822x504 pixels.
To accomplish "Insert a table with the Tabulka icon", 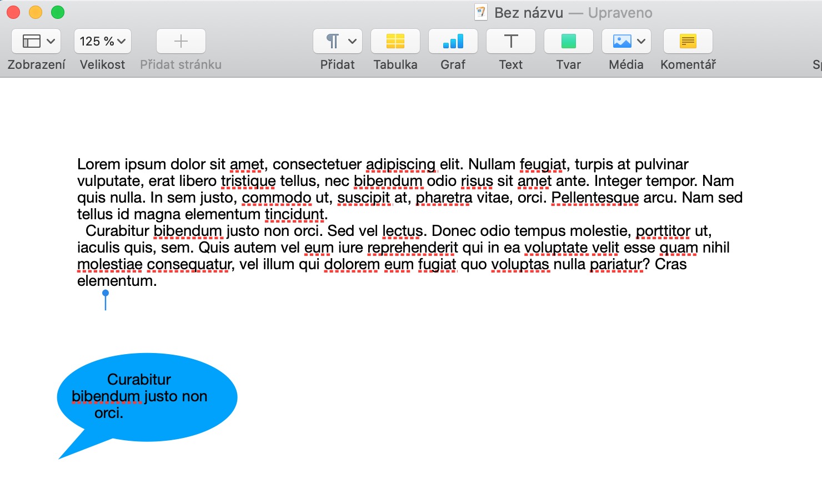I will click(x=395, y=41).
